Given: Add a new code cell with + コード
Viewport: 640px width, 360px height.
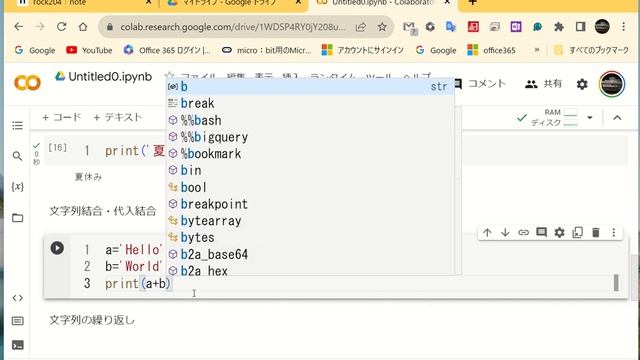Looking at the screenshot, I should coord(62,118).
